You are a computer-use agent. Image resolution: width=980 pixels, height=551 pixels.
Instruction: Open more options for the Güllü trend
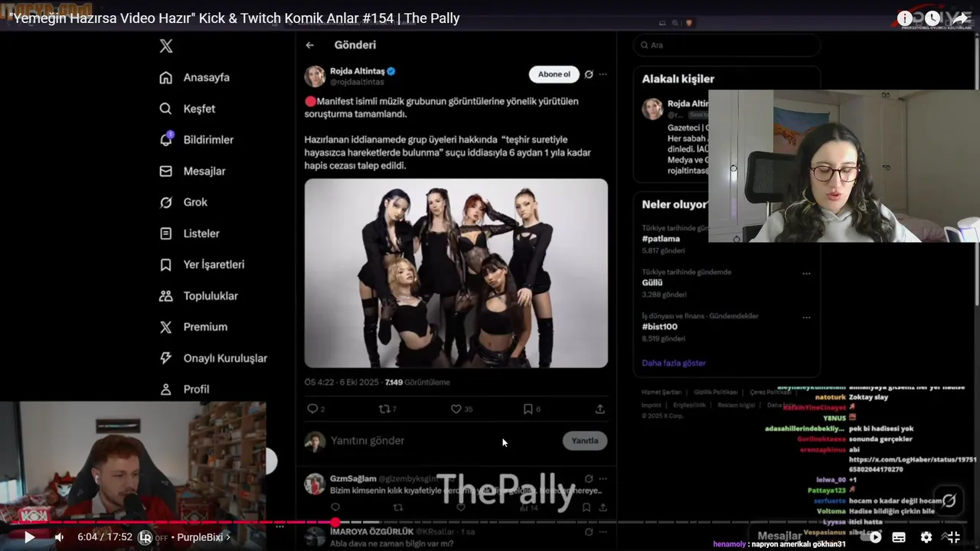806,273
